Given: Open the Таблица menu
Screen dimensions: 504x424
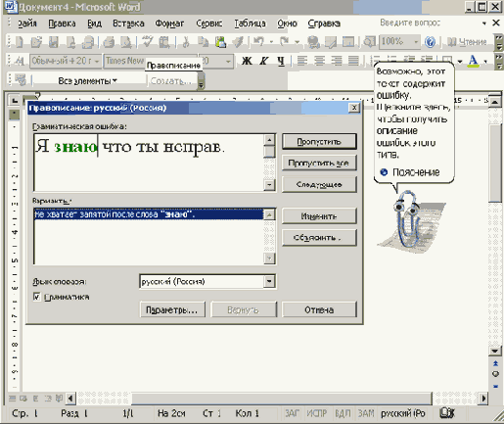Looking at the screenshot, I should point(250,24).
